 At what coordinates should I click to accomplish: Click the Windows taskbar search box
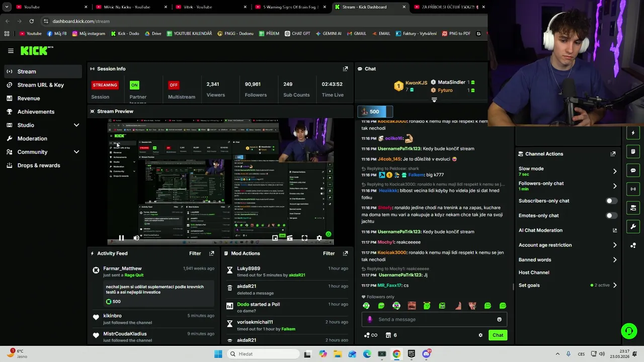pyautogui.click(x=263, y=354)
